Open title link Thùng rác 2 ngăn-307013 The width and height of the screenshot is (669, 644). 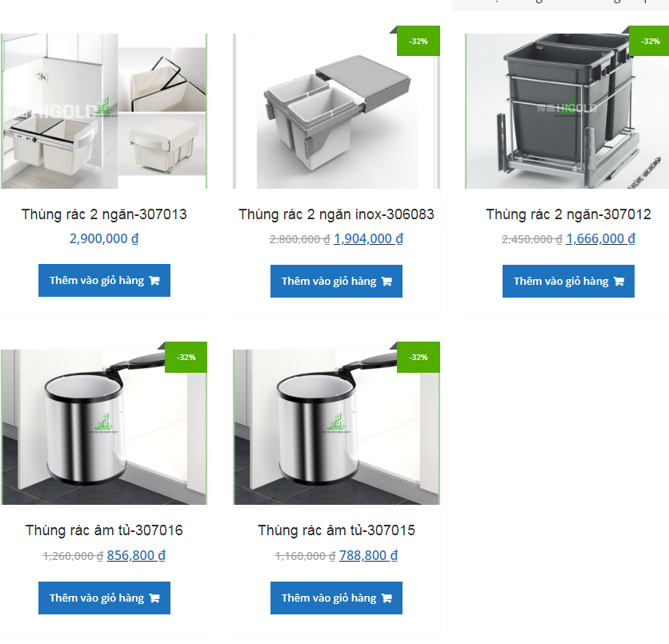pyautogui.click(x=104, y=214)
